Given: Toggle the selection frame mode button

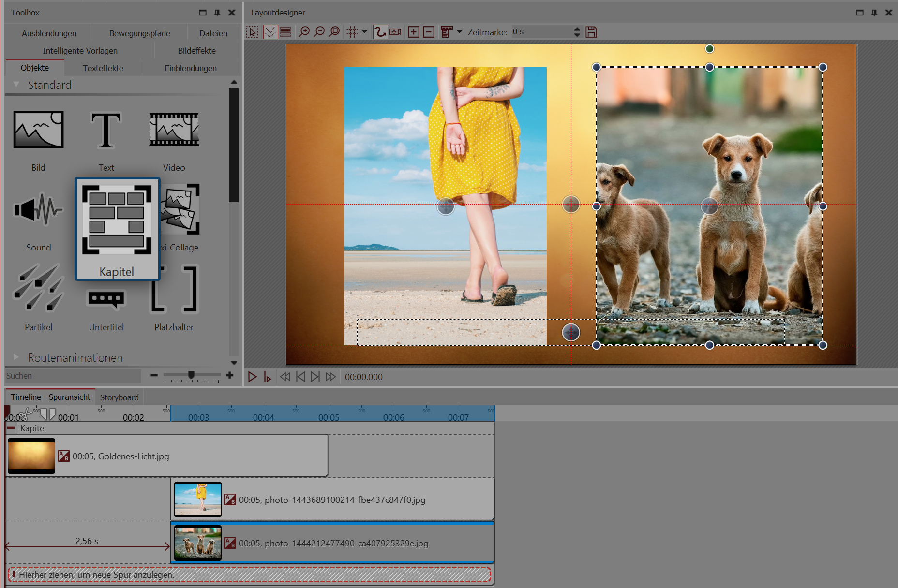Looking at the screenshot, I should tap(252, 32).
